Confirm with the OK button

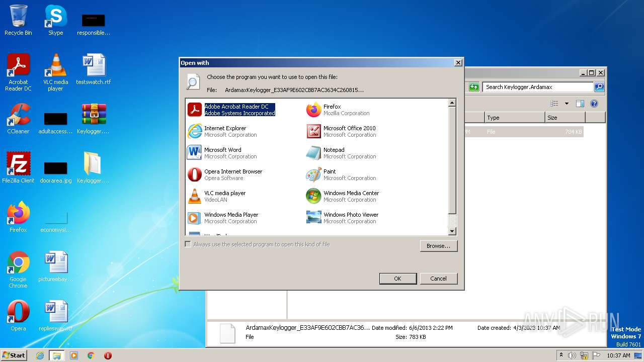coord(397,279)
